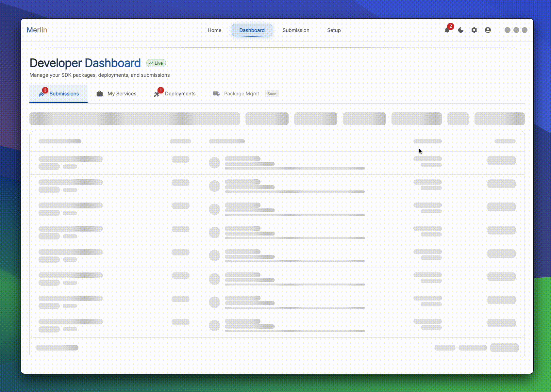
Task: Click the Developer Dashboard heading
Action: coord(85,63)
